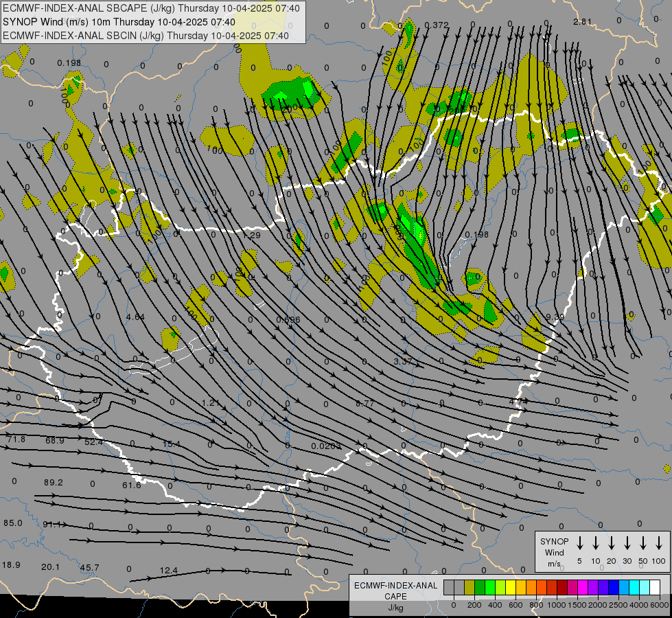
Task: Select the ECMWF-INDEX-ANAL SBCIN title line
Action: tap(146, 36)
